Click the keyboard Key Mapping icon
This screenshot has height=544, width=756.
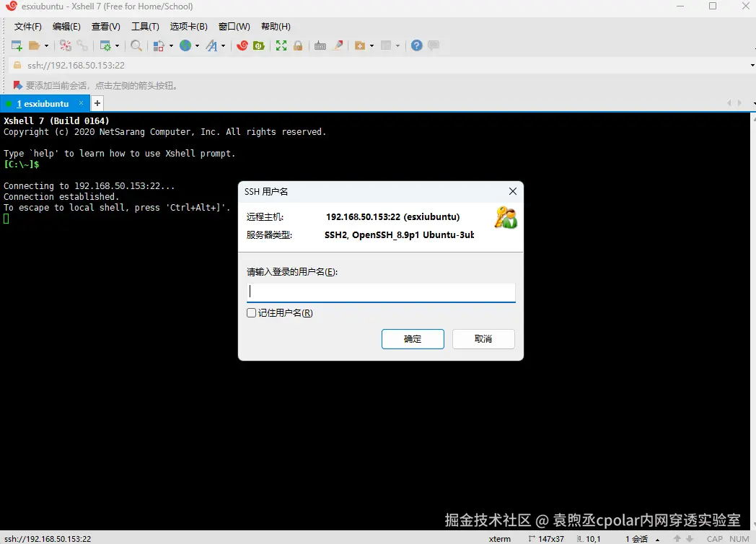tap(320, 45)
